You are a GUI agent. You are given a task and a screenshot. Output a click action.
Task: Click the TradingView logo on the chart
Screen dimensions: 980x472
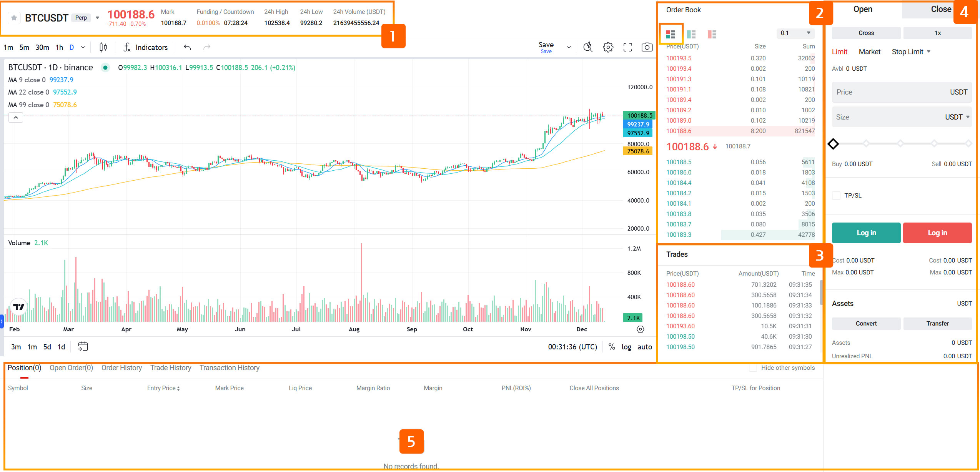point(18,307)
